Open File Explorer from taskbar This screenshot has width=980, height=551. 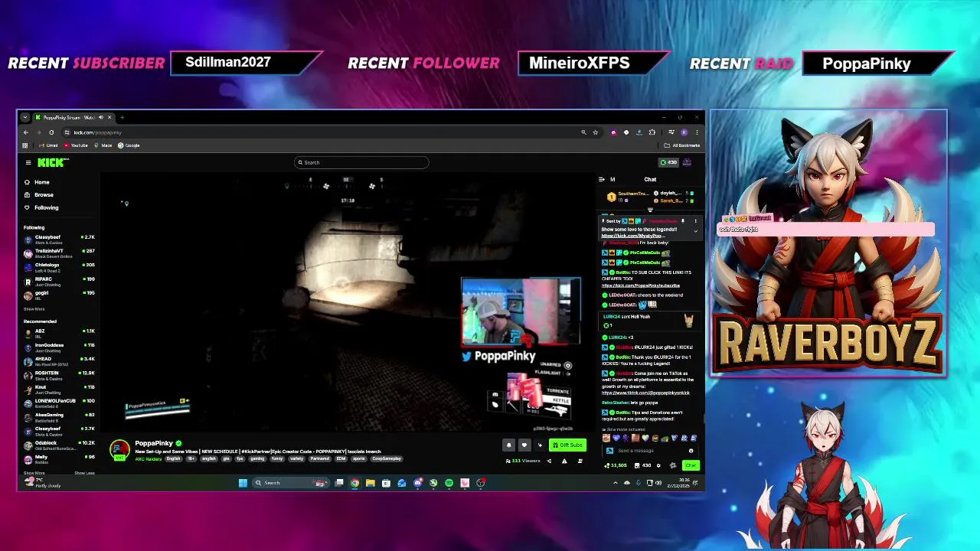point(371,483)
